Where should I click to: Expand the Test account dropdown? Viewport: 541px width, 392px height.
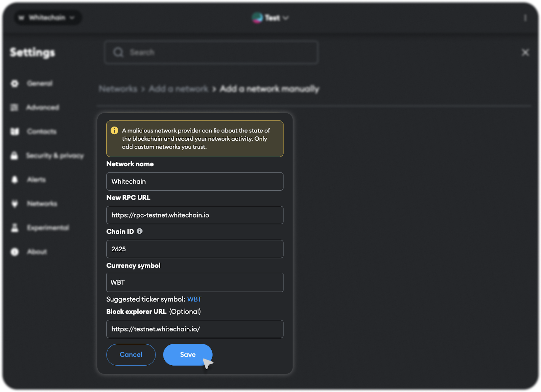coord(270,18)
